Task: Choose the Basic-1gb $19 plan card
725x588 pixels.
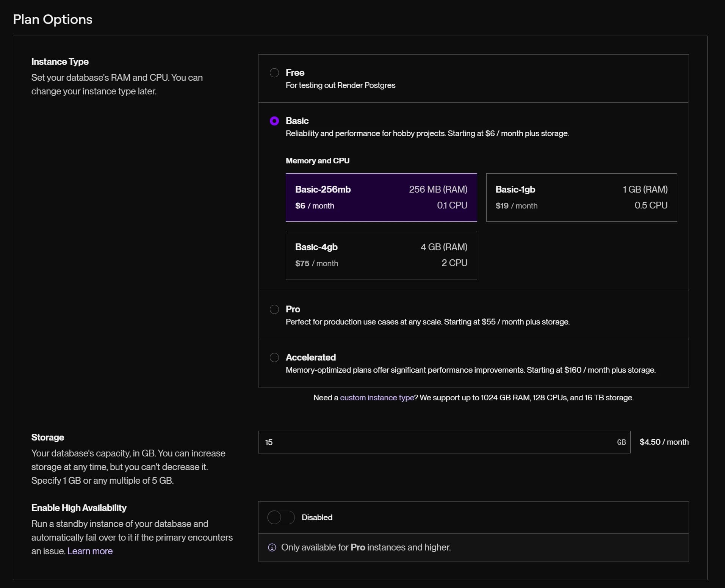Action: point(581,198)
